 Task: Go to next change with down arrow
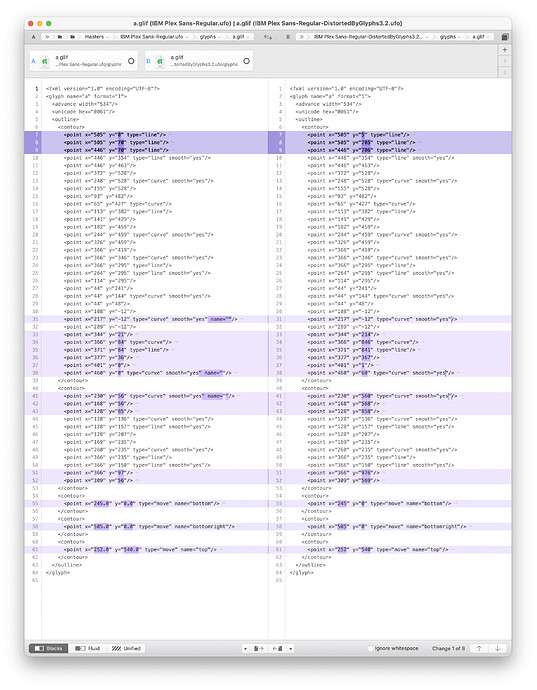pos(497,648)
